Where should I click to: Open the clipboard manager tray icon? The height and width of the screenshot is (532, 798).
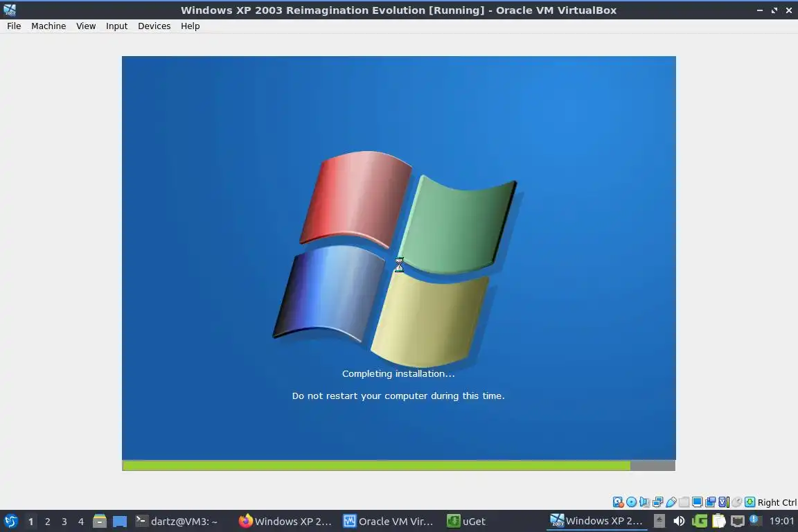(718, 521)
